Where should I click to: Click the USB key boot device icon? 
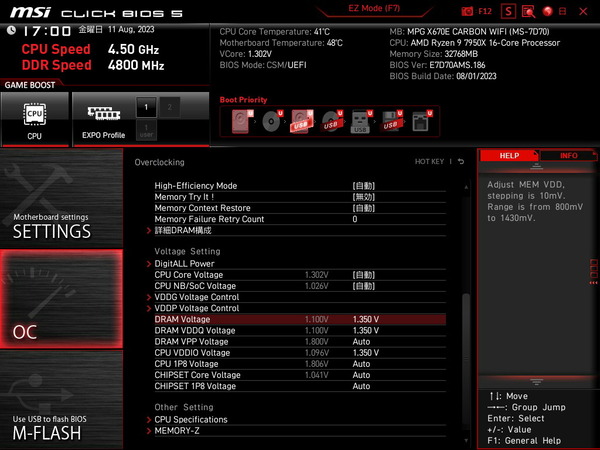(362, 121)
